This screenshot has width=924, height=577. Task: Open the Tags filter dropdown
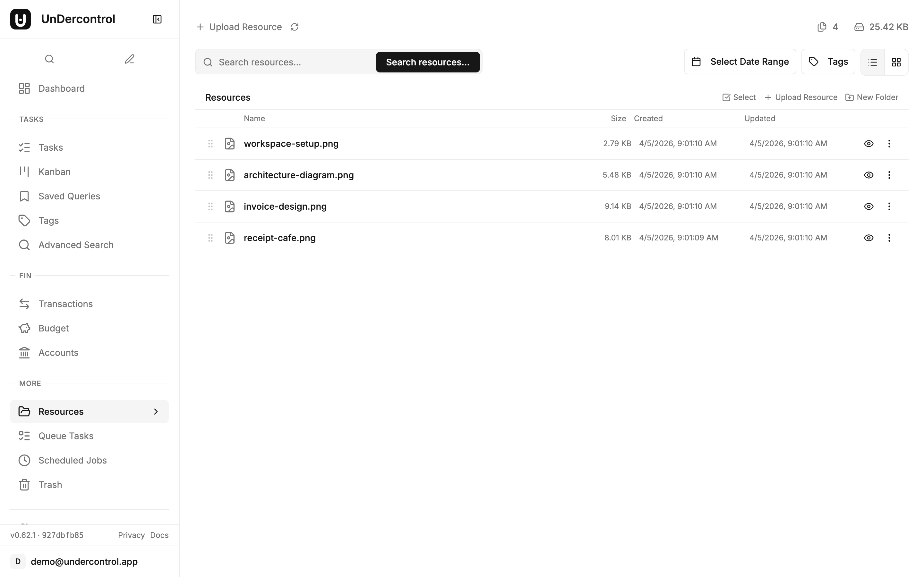[x=828, y=62]
